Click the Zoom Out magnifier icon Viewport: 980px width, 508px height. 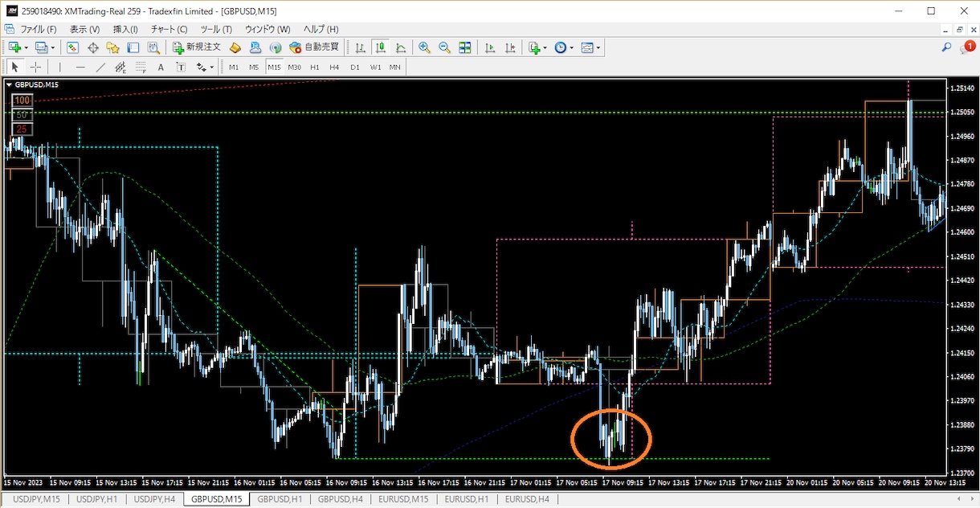444,47
